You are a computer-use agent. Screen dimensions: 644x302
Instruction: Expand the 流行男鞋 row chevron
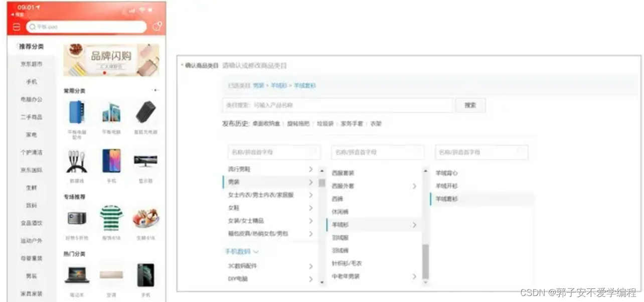(x=311, y=169)
